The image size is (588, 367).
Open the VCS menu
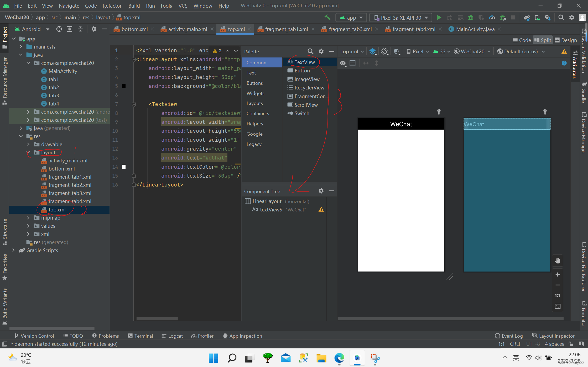183,6
